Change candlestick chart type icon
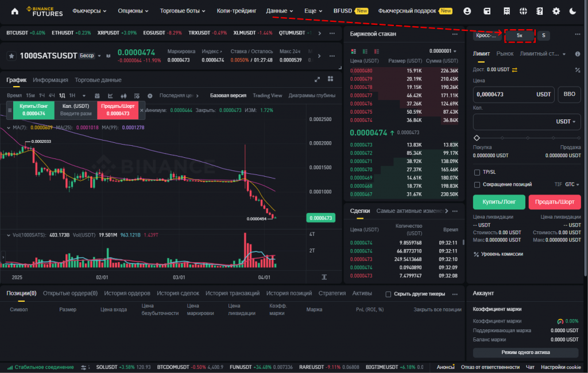The image size is (588, 373). (123, 96)
